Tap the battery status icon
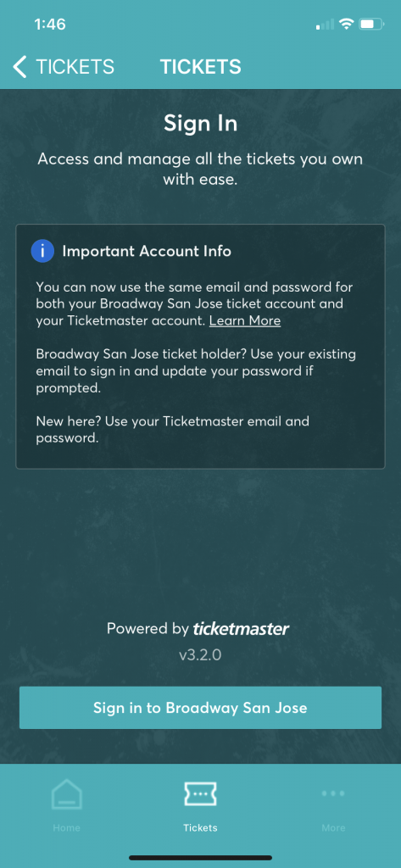 tap(371, 25)
